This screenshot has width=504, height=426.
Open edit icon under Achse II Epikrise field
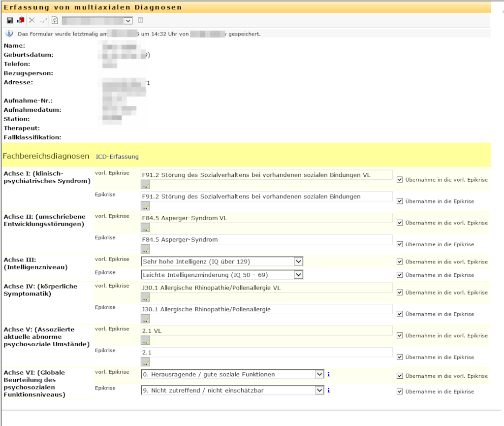pos(145,249)
